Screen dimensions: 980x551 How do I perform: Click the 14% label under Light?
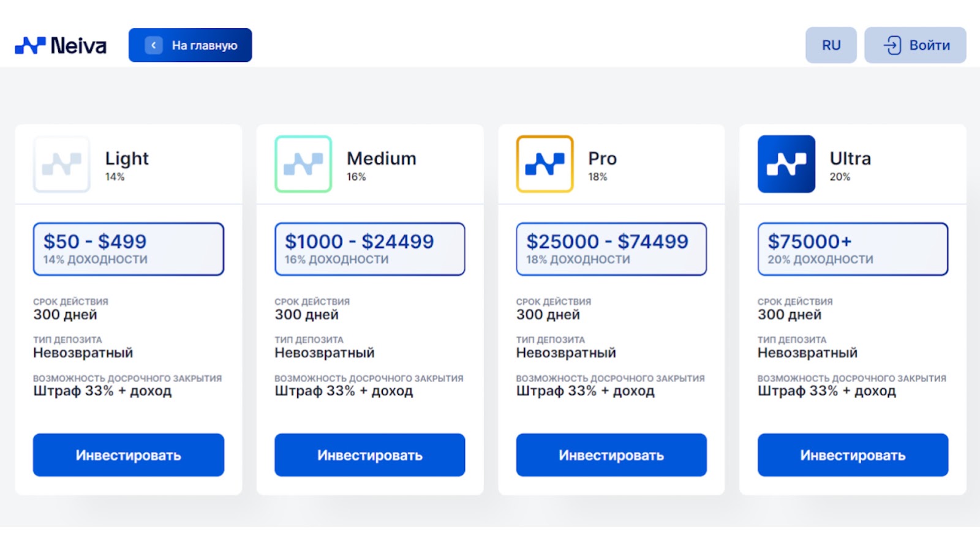coord(115,177)
